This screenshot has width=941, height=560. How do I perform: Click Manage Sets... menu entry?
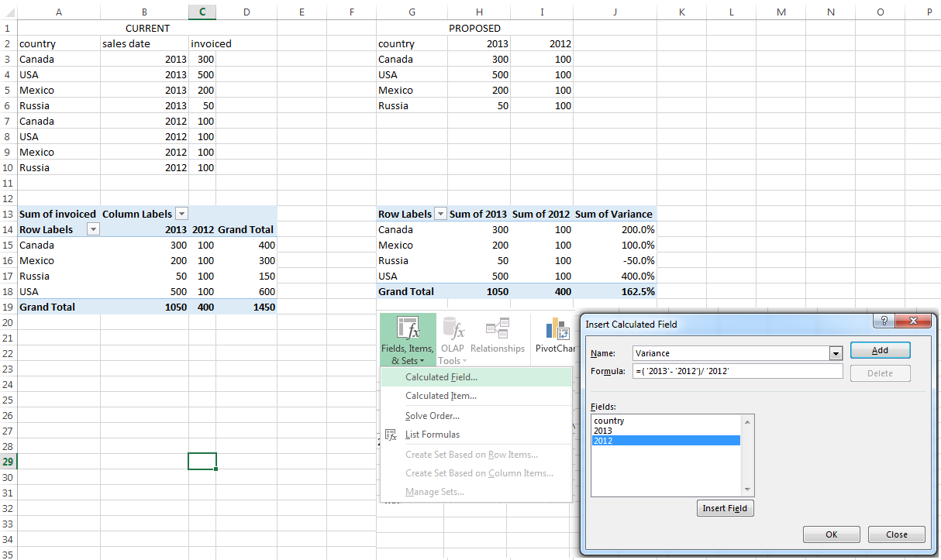point(476,492)
